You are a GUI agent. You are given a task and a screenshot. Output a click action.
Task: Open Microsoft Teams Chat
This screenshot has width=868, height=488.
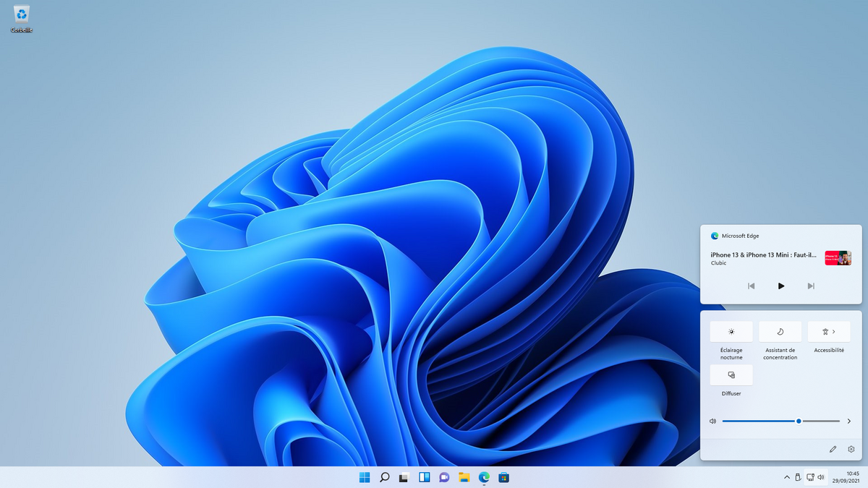point(443,477)
